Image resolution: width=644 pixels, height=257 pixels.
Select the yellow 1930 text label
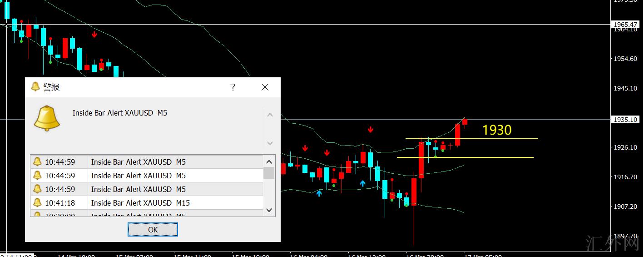[497, 131]
